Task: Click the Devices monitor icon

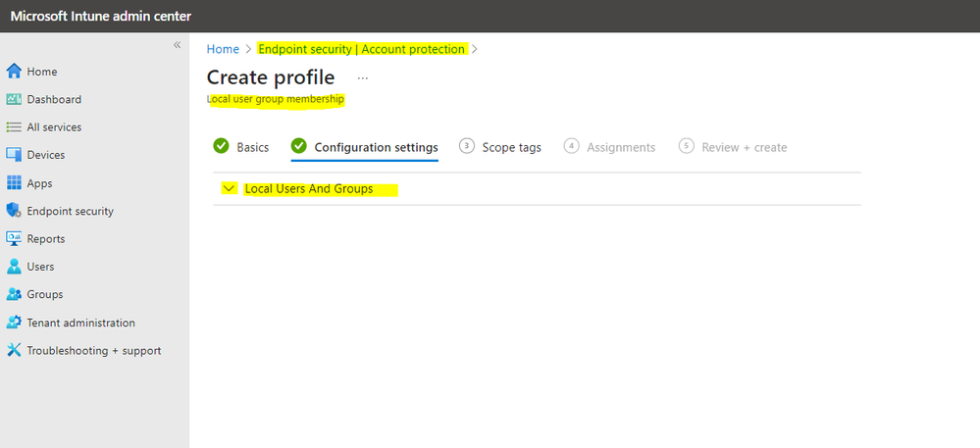Action: tap(14, 155)
